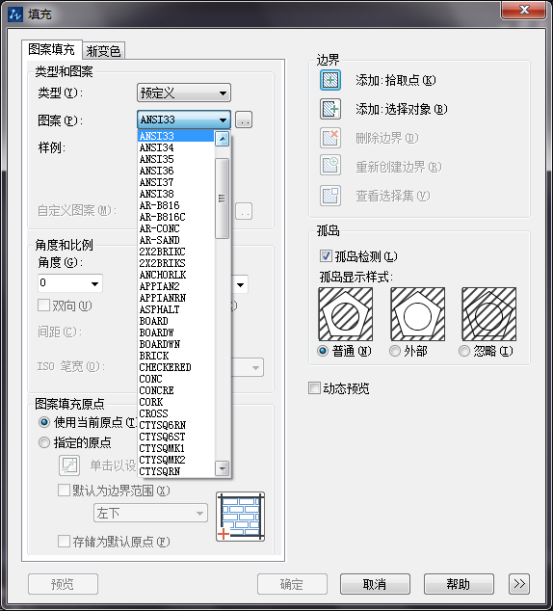Select ASPHALT pattern entry
Image resolution: width=554 pixels, height=612 pixels.
176,309
